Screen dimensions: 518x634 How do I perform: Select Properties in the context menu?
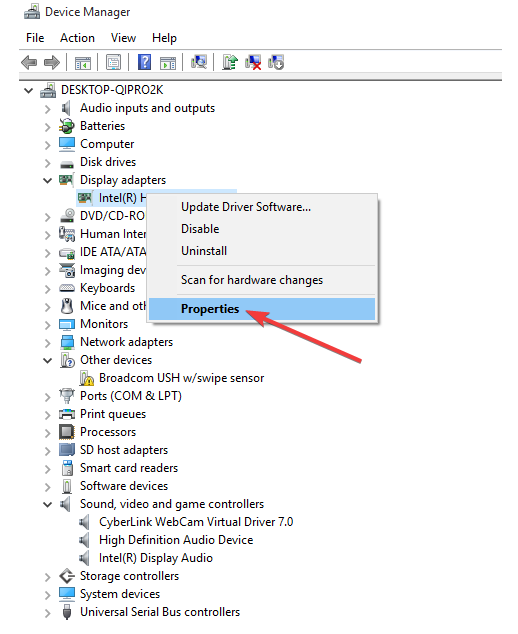(x=262, y=309)
